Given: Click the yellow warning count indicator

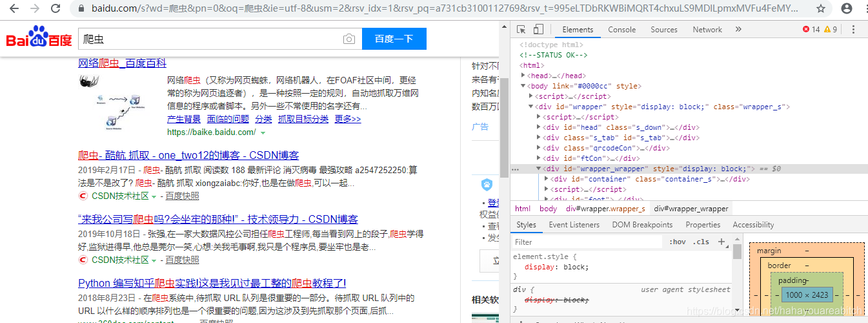Looking at the screenshot, I should pos(830,29).
